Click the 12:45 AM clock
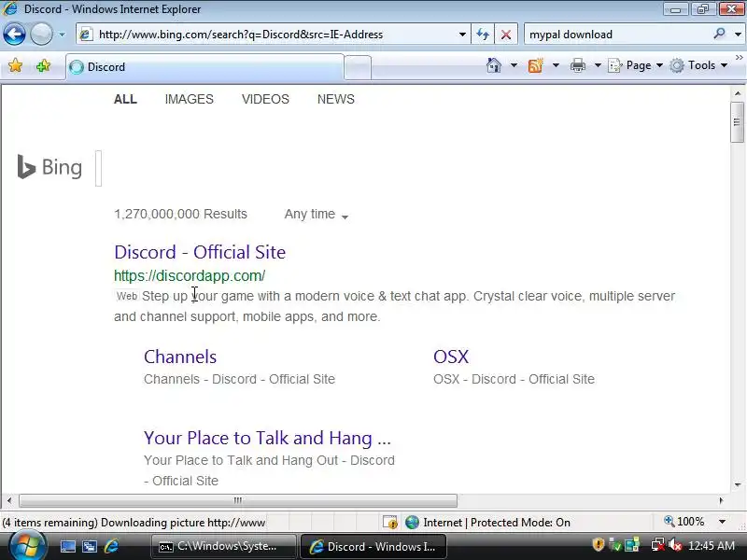 (x=712, y=545)
